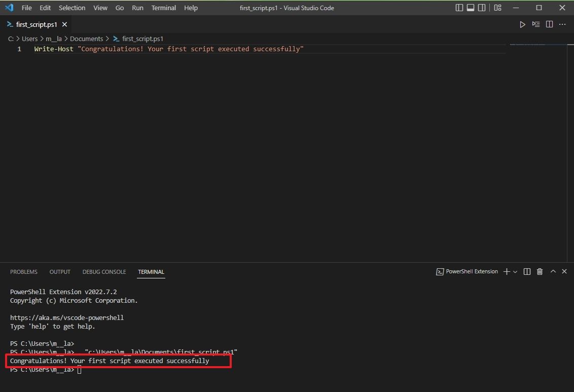This screenshot has width=574, height=392.
Task: Click the Run Script play icon
Action: 523,24
